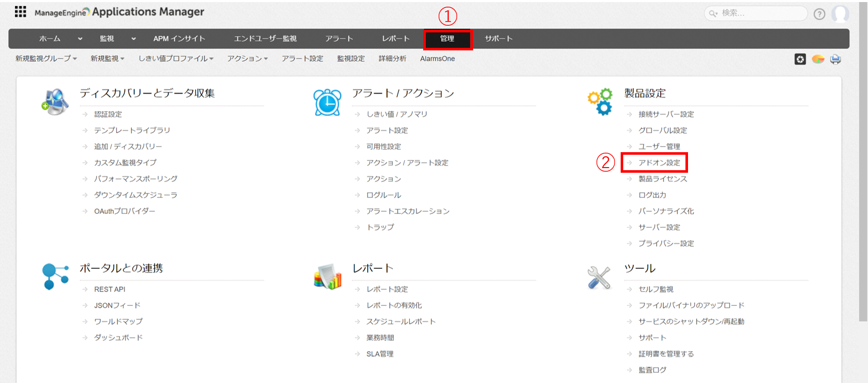The image size is (868, 383).
Task: Open the apps grid launcher icon
Action: point(21,12)
